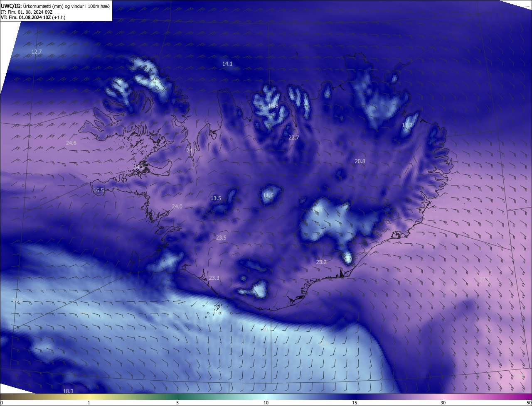Select the 24.0 value label
The height and width of the screenshot is (406, 532).
click(177, 206)
